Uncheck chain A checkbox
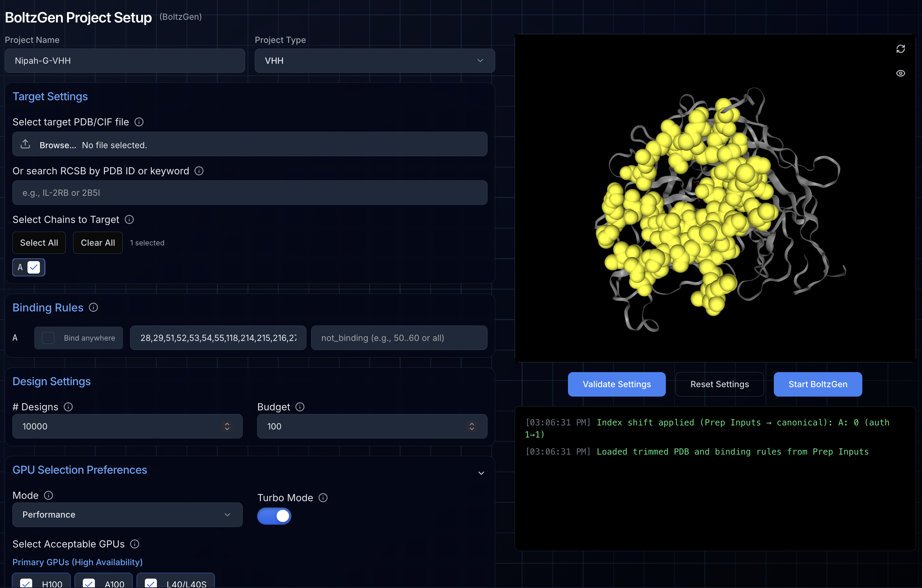 point(34,267)
